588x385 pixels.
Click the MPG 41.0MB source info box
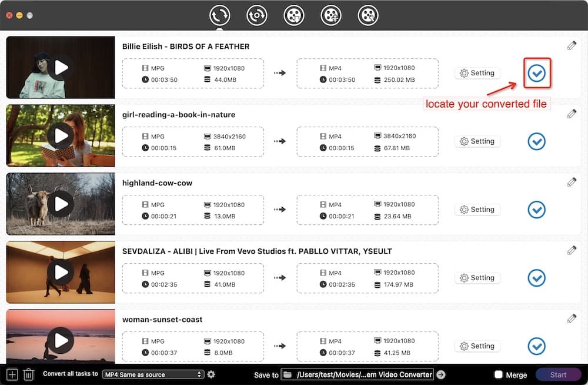click(193, 278)
